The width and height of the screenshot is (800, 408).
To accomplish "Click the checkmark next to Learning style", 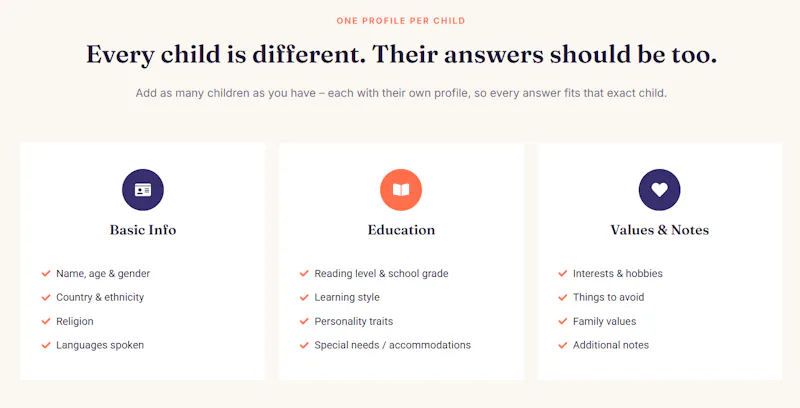I will coord(304,297).
